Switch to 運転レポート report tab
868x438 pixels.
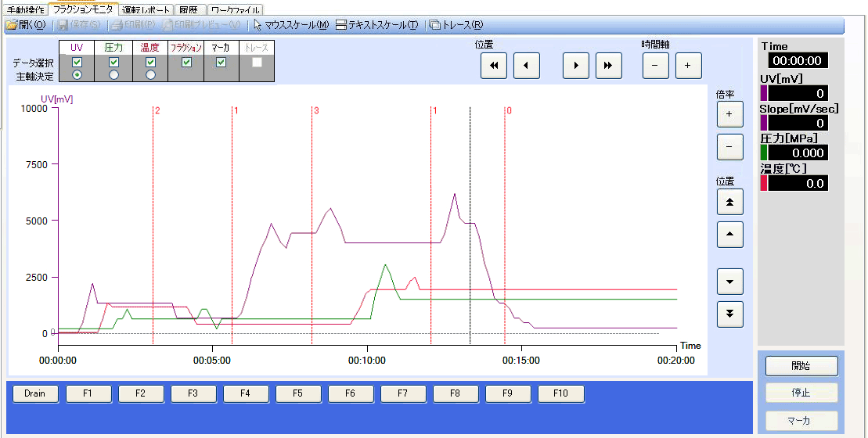tap(146, 9)
